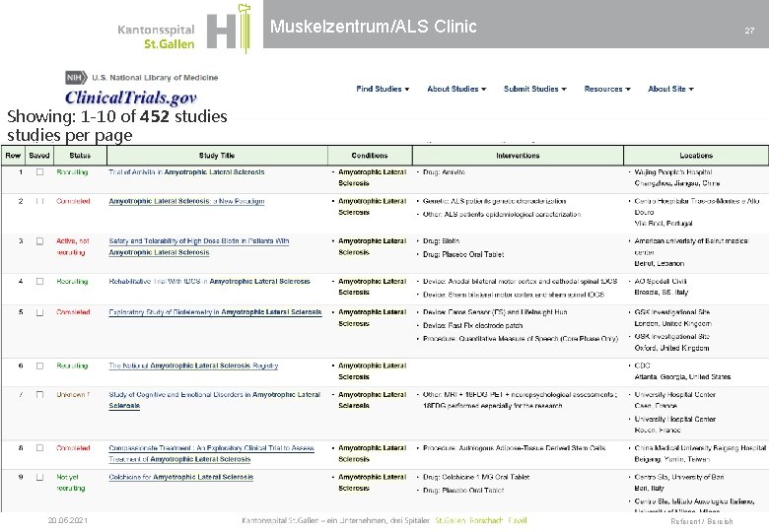Screen dimensions: 769x532
Task: Click the Recruiting status in row 1
Action: 72,172
